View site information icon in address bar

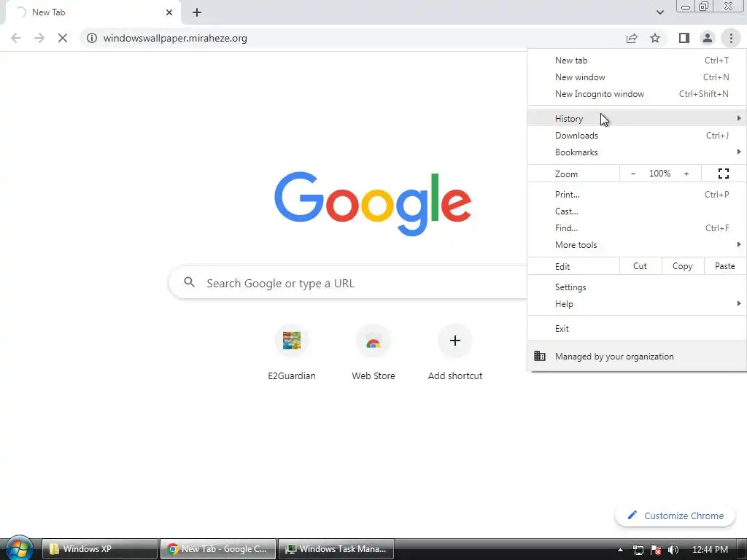(92, 38)
